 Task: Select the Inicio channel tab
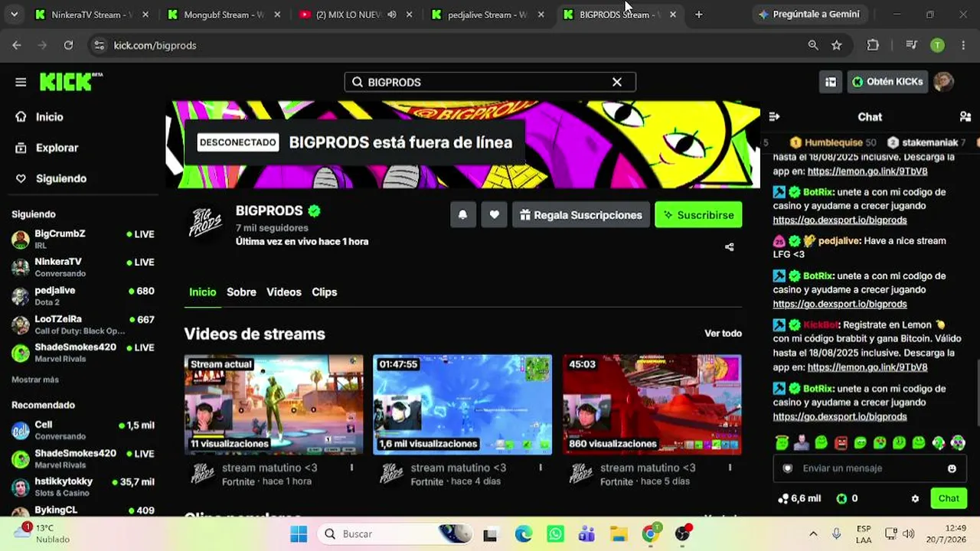pos(203,292)
